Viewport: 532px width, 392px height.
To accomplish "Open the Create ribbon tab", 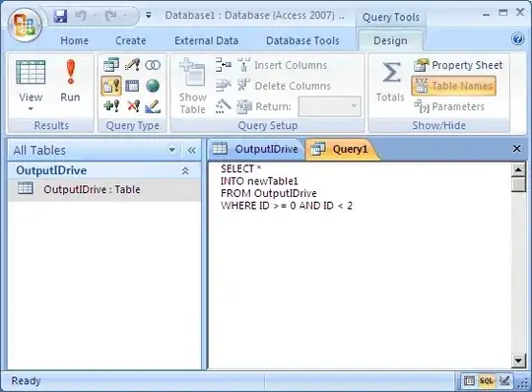I will (x=131, y=40).
